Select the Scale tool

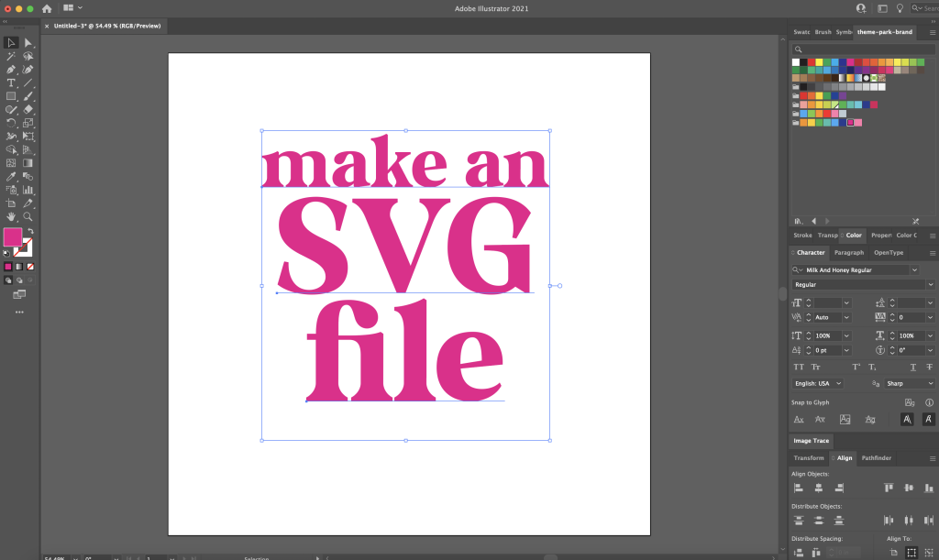[28, 123]
